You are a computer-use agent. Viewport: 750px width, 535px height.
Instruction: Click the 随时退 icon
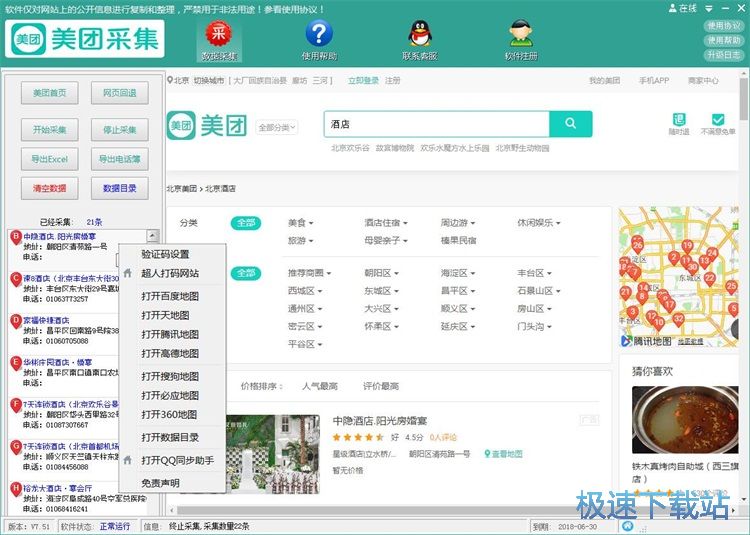(x=680, y=120)
